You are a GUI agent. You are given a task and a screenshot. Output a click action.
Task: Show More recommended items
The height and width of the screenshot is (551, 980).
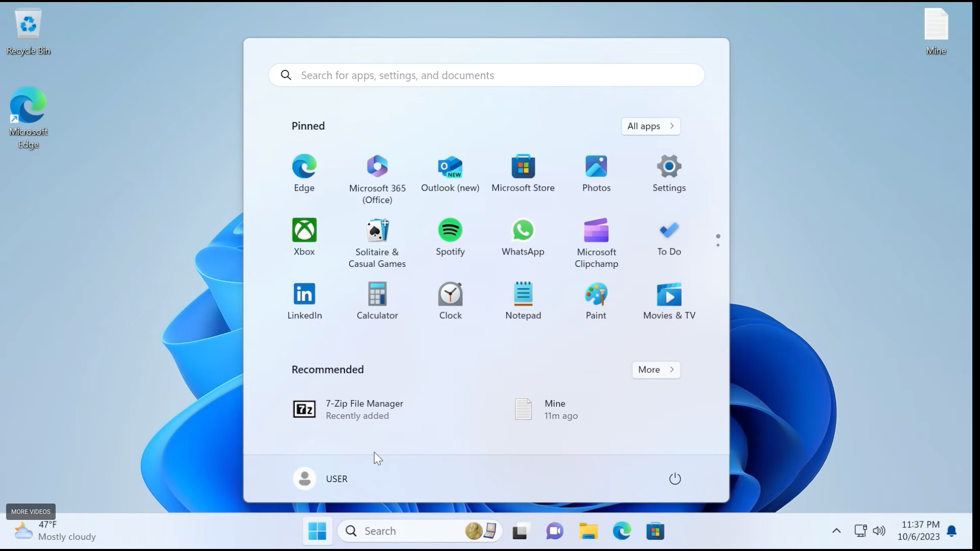click(656, 369)
